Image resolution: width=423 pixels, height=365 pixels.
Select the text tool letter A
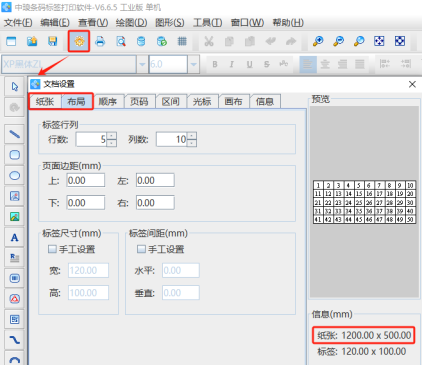coord(14,237)
